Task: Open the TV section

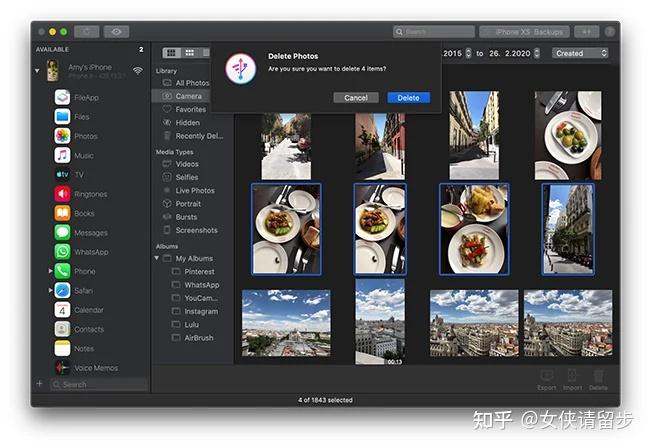Action: point(69,174)
